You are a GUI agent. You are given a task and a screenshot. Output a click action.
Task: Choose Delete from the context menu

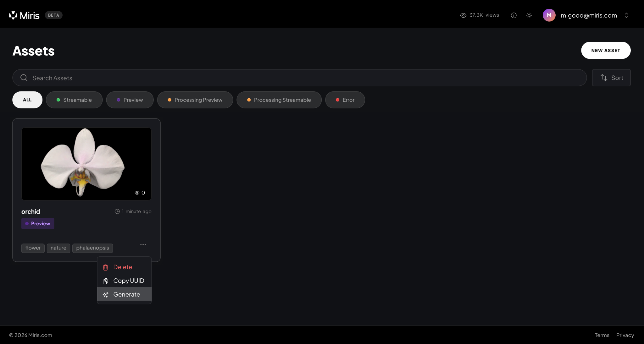[x=123, y=267]
